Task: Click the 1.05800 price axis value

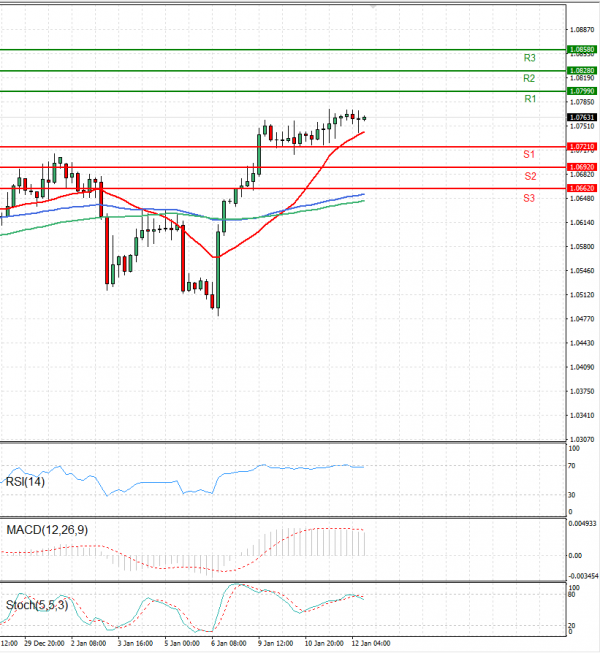Action: [582, 247]
